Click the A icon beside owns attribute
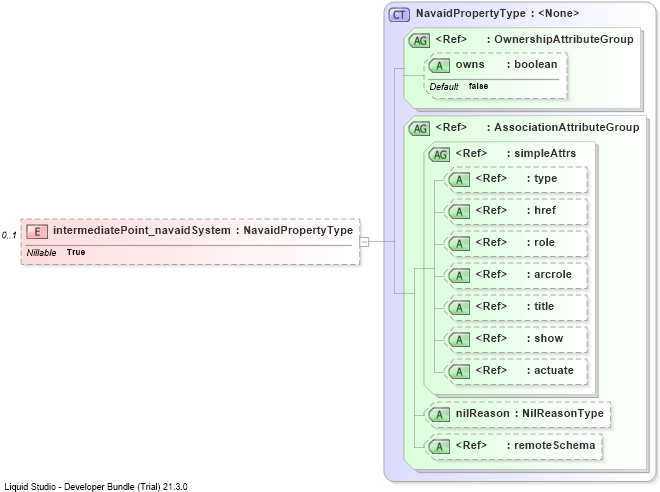The height and width of the screenshot is (492, 660). (x=439, y=65)
